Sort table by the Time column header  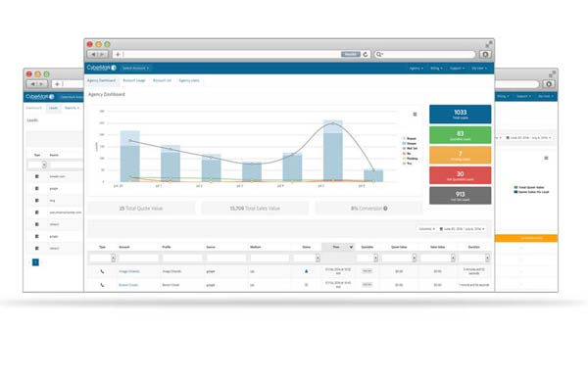(x=337, y=247)
